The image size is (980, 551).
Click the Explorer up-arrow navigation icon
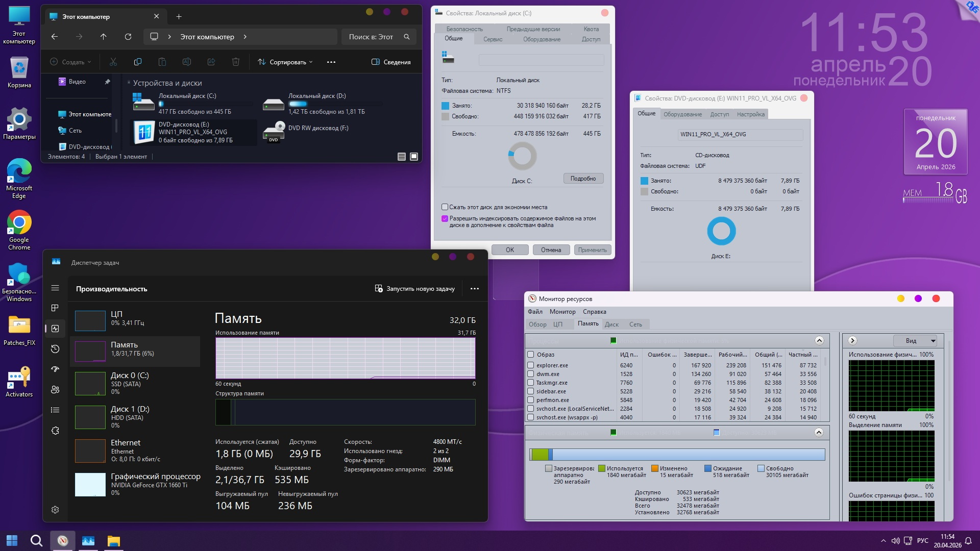104,37
